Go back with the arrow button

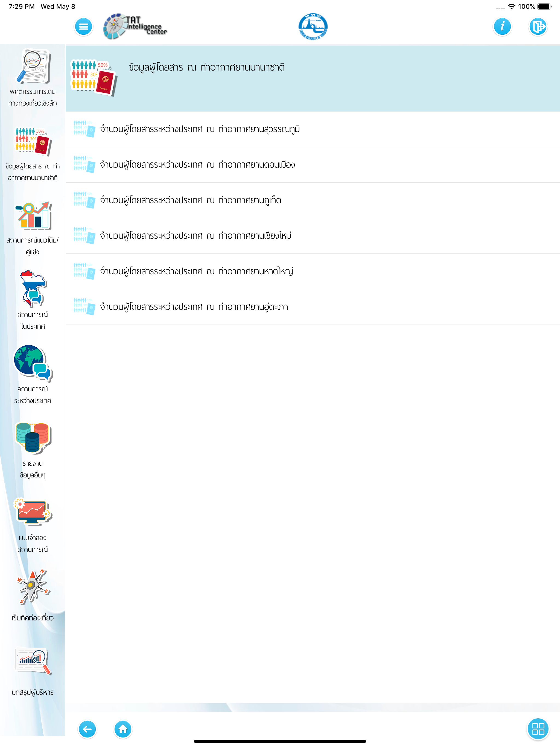point(87,729)
